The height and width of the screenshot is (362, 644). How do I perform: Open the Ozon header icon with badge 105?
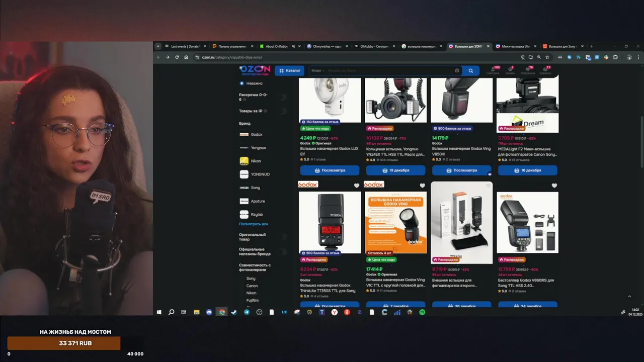click(x=493, y=70)
